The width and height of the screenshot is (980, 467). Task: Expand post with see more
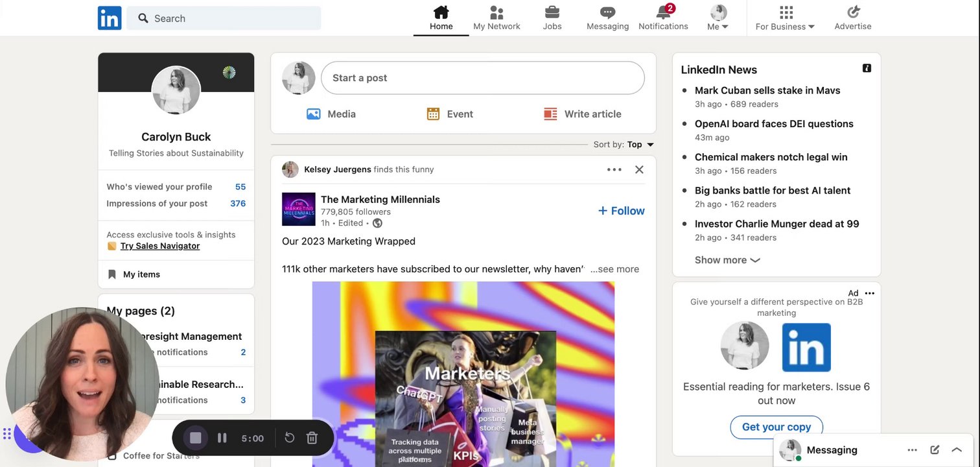click(x=614, y=269)
